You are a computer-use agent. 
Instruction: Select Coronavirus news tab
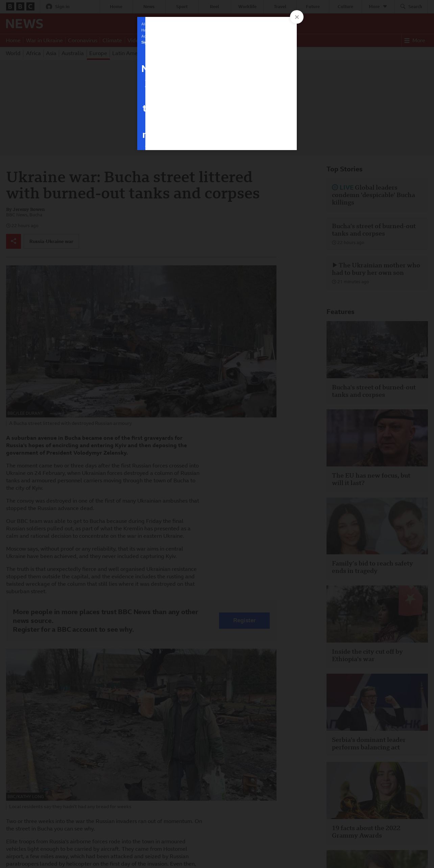click(x=82, y=41)
